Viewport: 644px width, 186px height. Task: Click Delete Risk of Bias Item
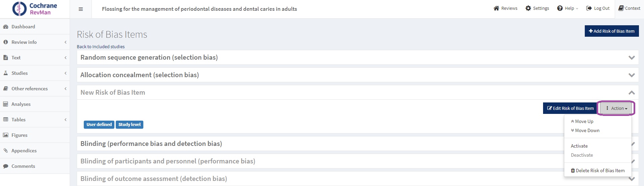(598, 170)
